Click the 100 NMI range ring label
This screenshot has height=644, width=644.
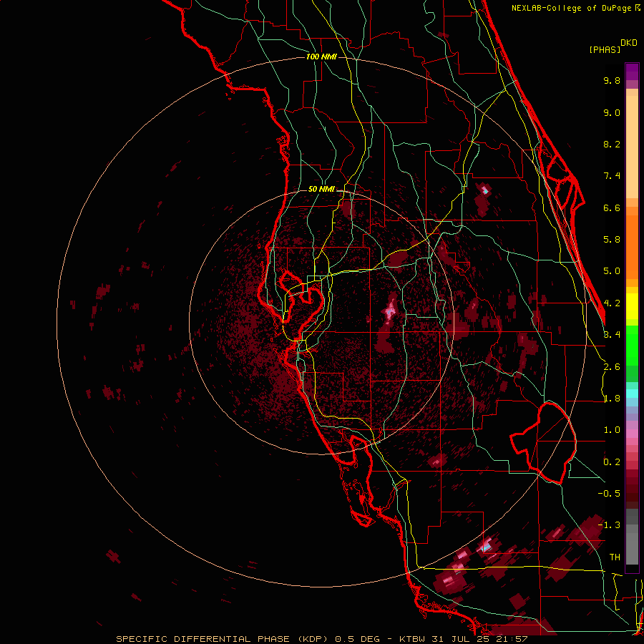(x=321, y=57)
